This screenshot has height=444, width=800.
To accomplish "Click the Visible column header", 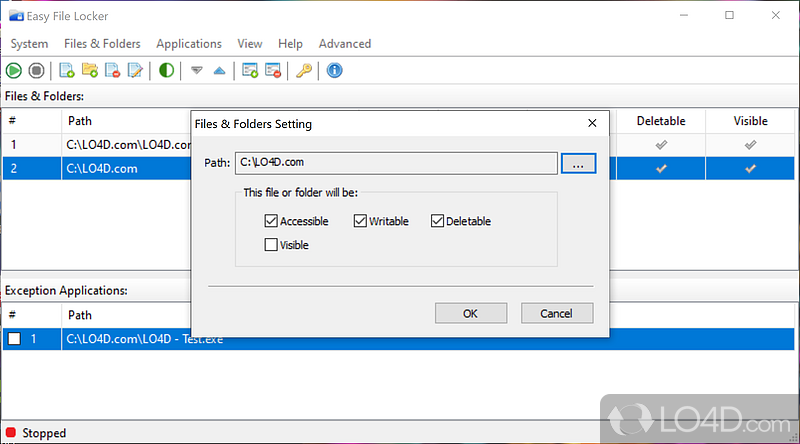I will point(750,121).
